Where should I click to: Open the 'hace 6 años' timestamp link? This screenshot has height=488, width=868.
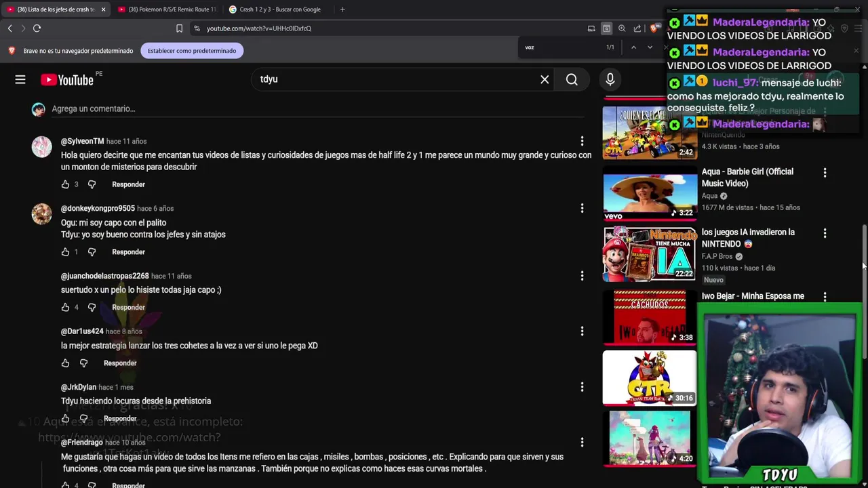tap(155, 208)
